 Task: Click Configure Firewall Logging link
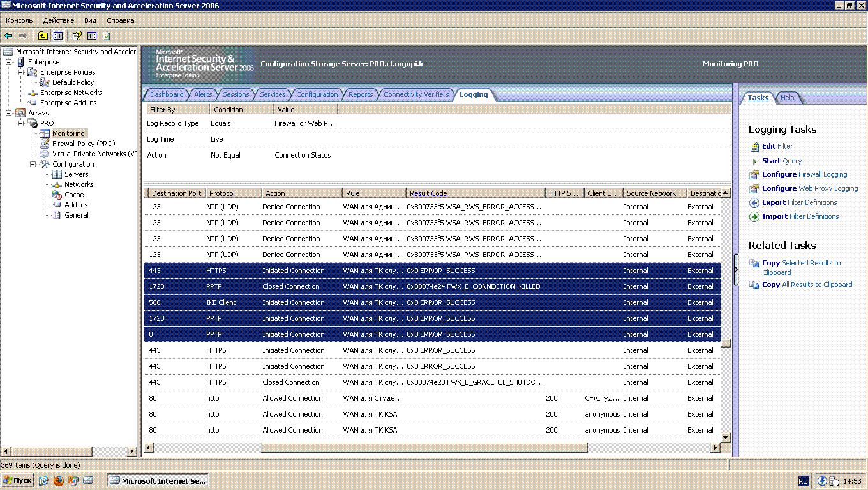pyautogui.click(x=804, y=174)
